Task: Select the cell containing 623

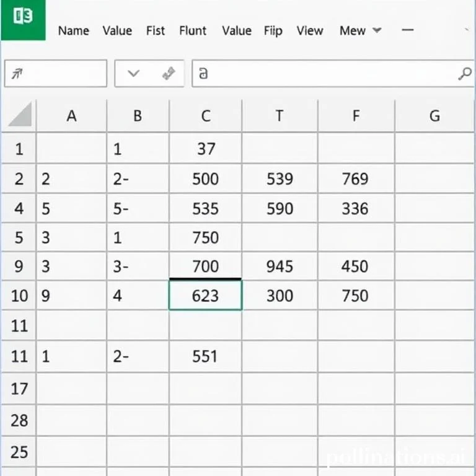Action: [x=205, y=296]
